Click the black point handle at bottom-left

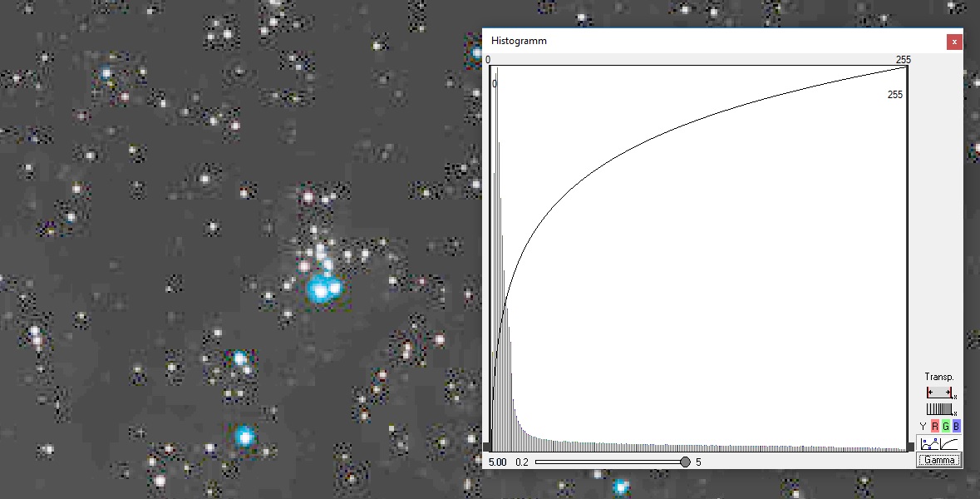[x=487, y=448]
